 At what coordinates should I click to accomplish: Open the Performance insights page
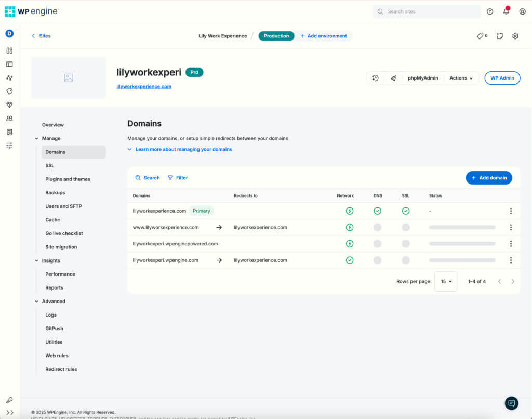tap(60, 274)
